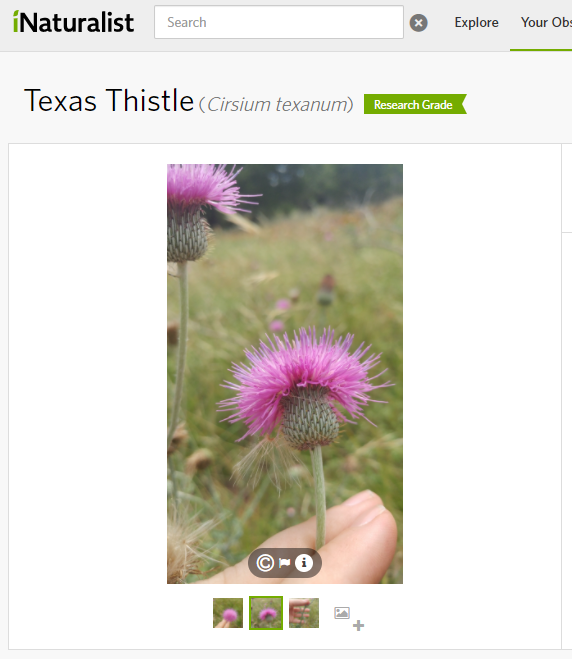Select the first thistle thumbnail
This screenshot has height=659, width=572.
coord(228,613)
